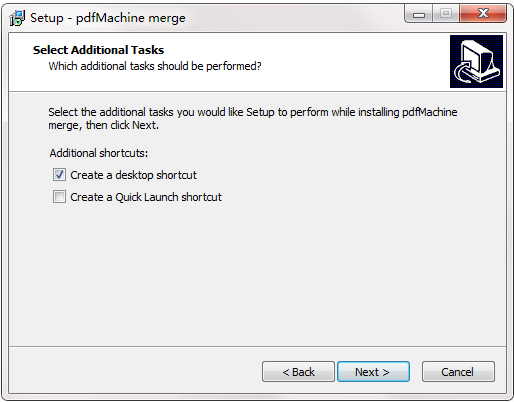The image size is (514, 402).
Task: Click 'Which additional tasks should be performed?' subtitle
Action: click(155, 66)
